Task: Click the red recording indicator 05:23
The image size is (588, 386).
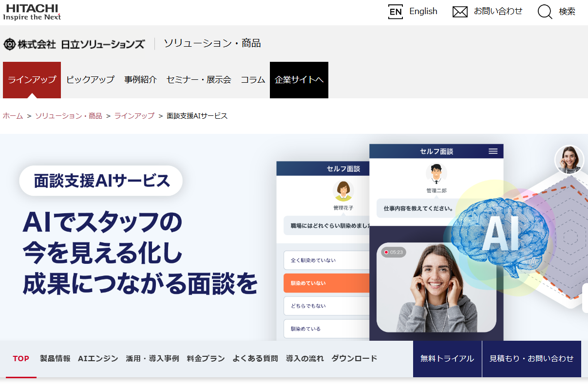Action: (x=394, y=252)
